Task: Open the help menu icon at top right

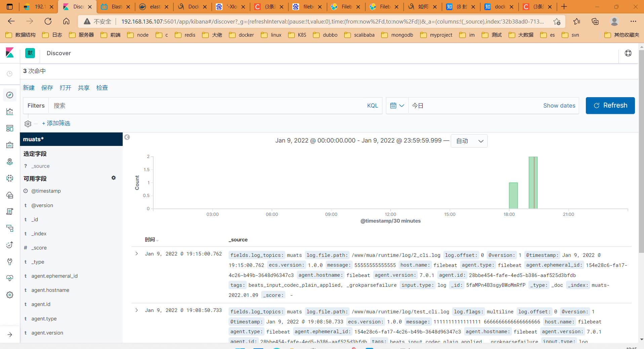Action: [x=628, y=53]
